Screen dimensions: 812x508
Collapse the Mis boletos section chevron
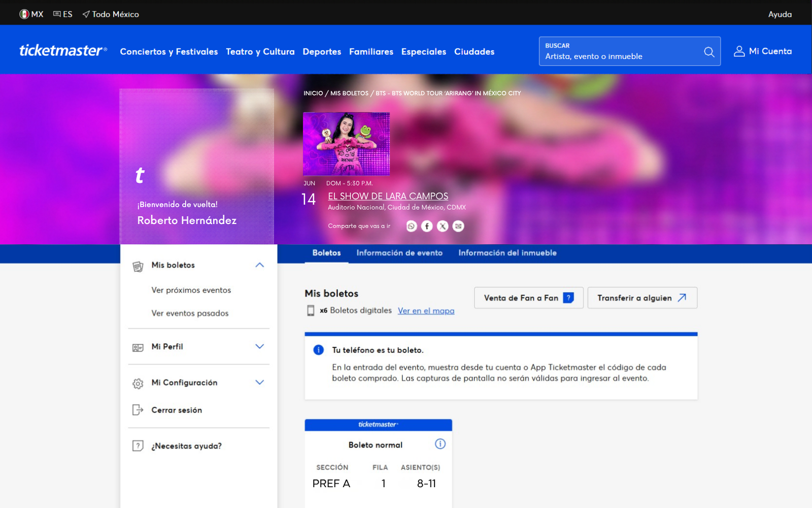tap(260, 265)
